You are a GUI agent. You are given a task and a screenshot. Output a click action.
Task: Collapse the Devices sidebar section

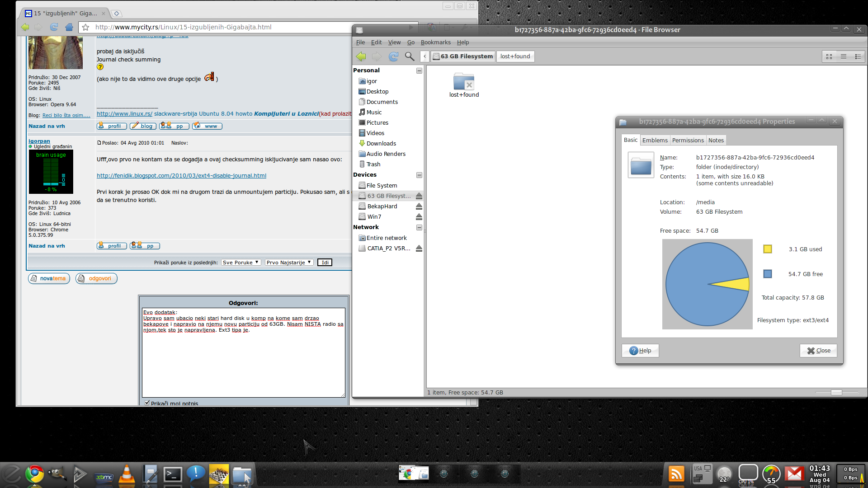tap(419, 175)
